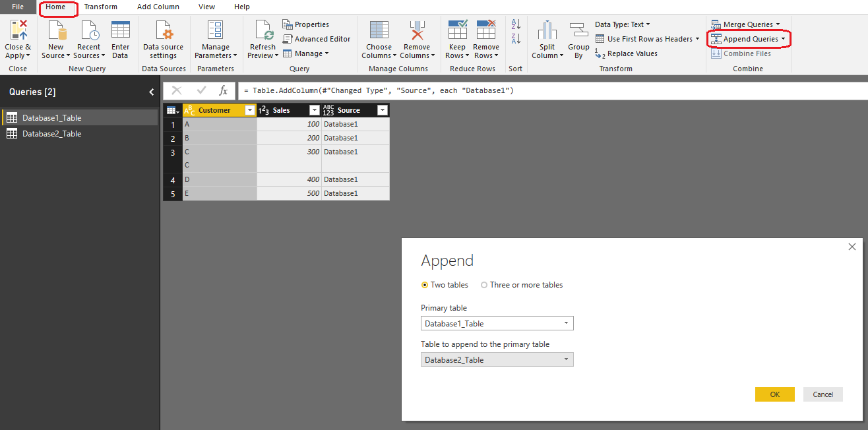Click Cancel in Append dialog
The image size is (868, 430).
click(x=823, y=394)
